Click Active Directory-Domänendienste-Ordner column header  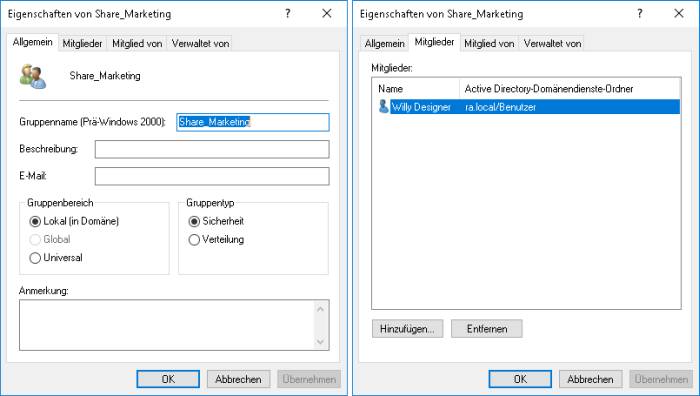click(570, 88)
